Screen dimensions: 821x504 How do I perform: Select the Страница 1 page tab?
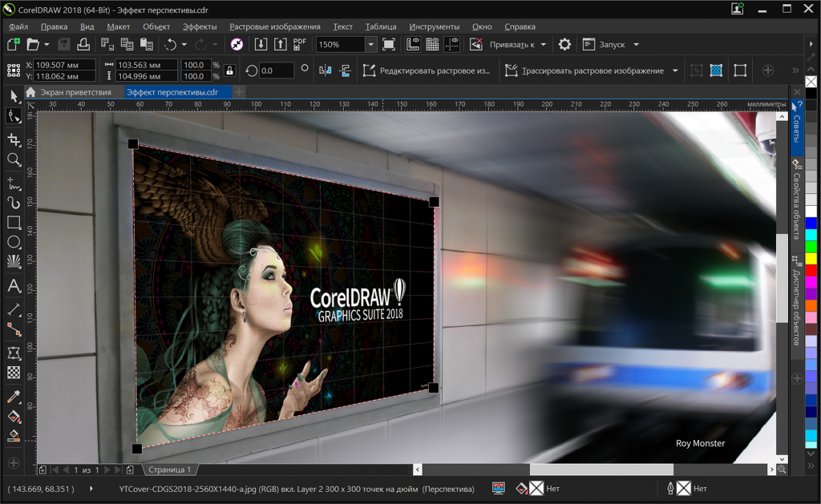(x=170, y=470)
